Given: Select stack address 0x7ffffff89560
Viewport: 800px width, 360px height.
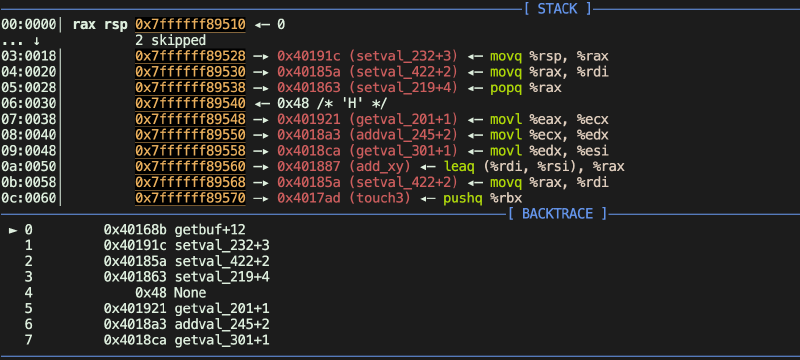Looking at the screenshot, I should 190,167.
